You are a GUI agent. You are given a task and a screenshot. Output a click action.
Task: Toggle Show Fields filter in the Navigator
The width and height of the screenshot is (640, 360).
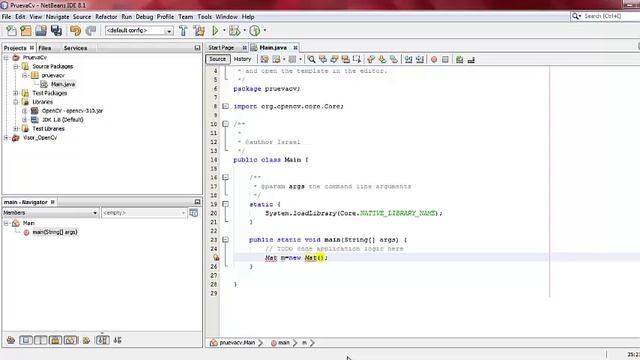[26, 340]
